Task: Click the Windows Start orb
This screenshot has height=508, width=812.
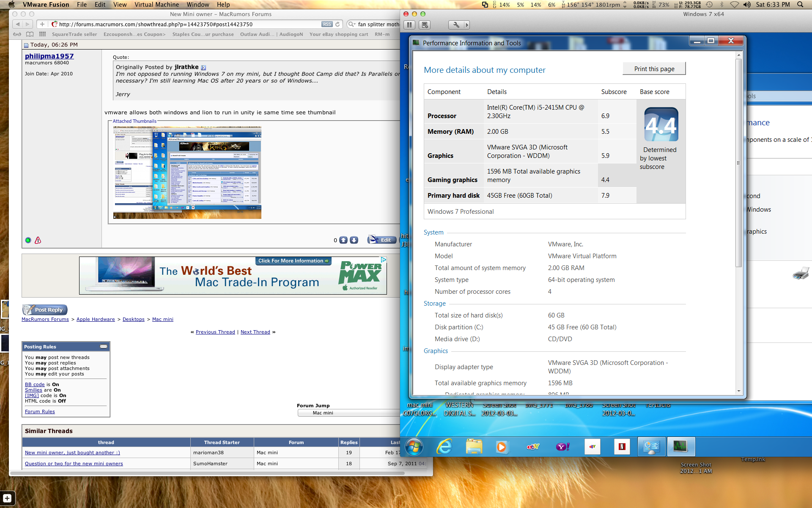Action: (414, 447)
